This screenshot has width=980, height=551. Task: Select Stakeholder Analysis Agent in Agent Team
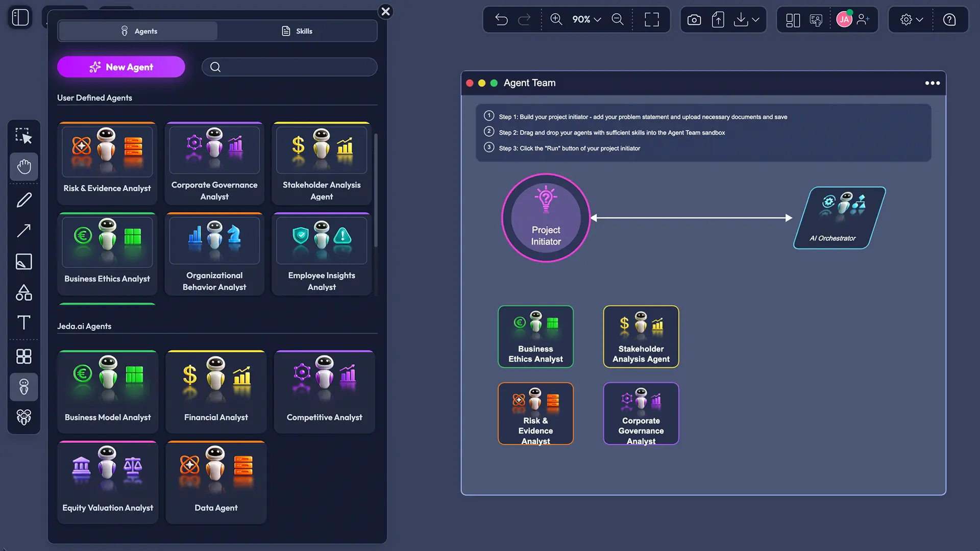[641, 337]
